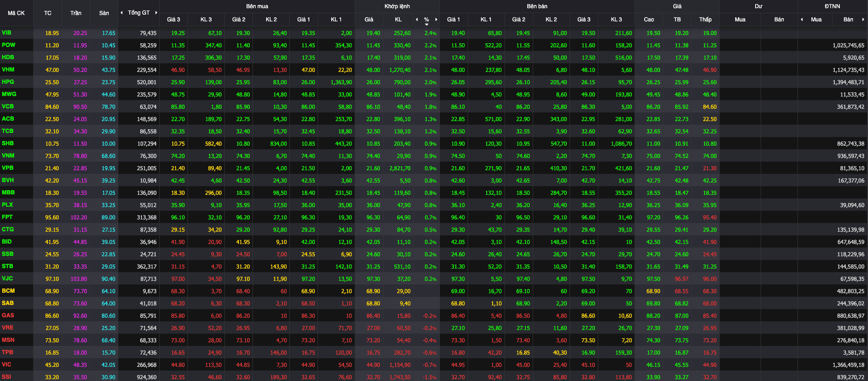868x381 pixels.
Task: Open the VCB stock symbol
Action: tap(8, 107)
